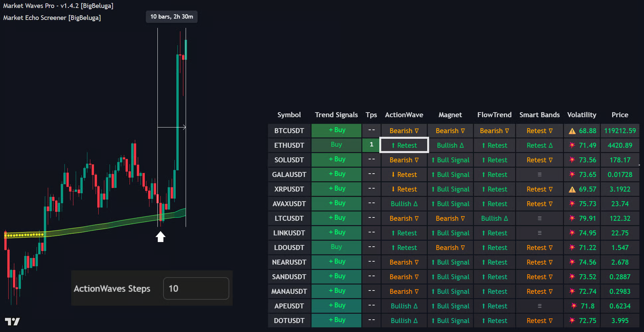Click the TradingView logo
This screenshot has width=644, height=332.
tap(12, 321)
